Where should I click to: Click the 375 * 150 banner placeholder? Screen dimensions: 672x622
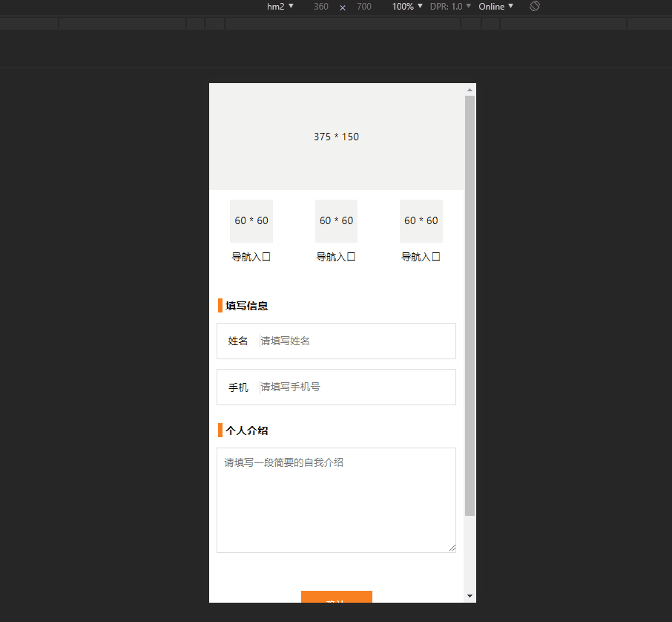click(337, 137)
